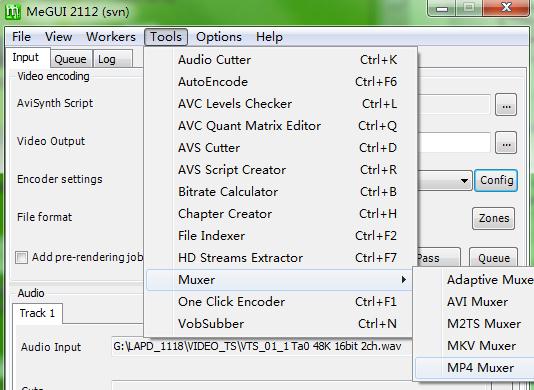Open VobSubber tool
The image size is (534, 390).
click(281, 324)
